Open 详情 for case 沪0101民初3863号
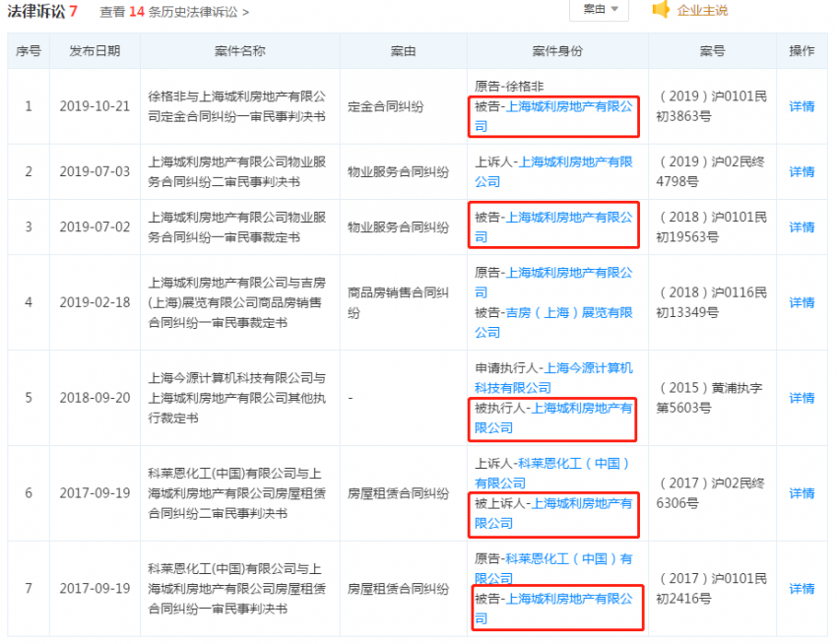Viewport: 837px width, 644px height. [802, 106]
